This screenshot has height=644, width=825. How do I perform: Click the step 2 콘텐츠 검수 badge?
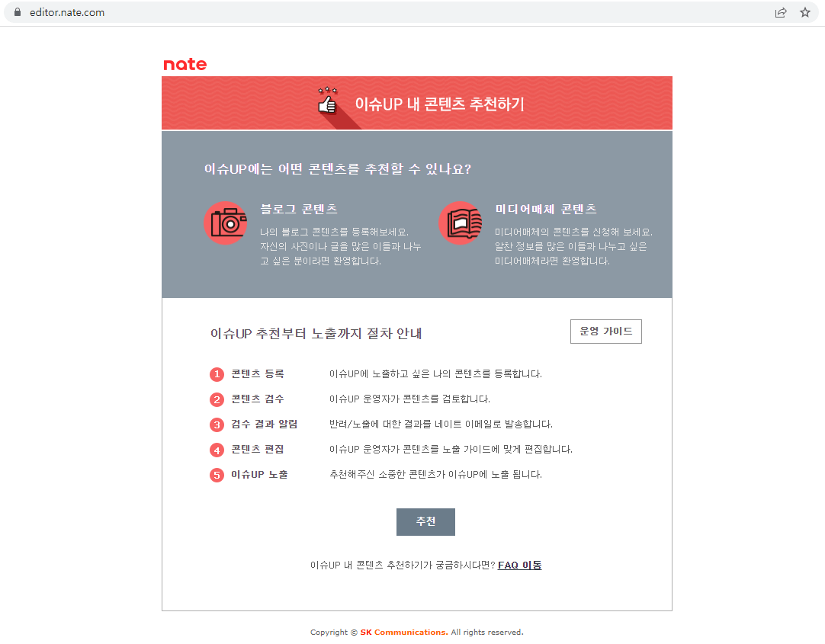[x=216, y=399]
